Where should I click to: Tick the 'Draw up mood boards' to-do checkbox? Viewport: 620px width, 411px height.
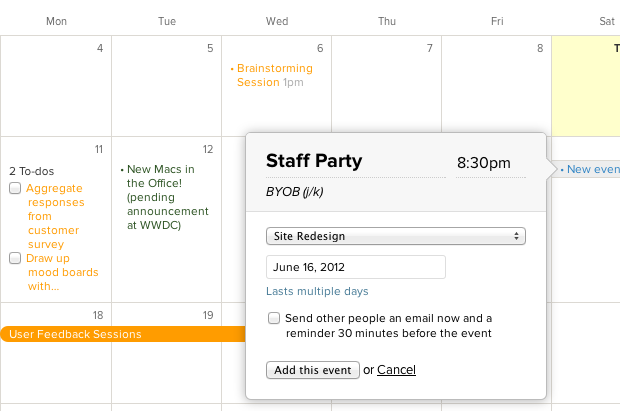(x=15, y=258)
